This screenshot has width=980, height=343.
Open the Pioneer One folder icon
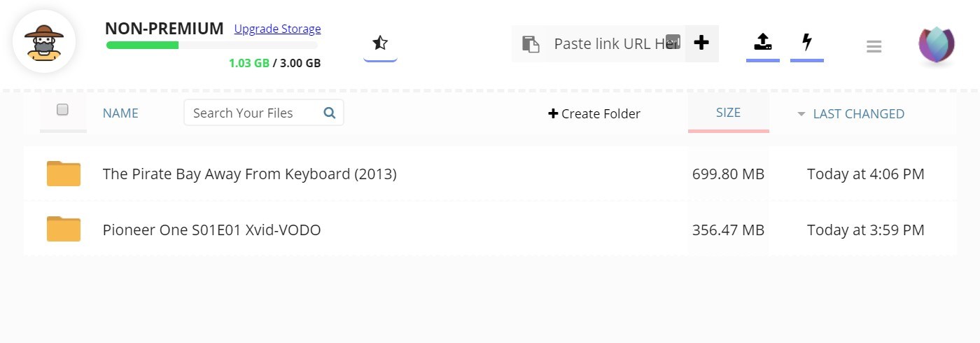[x=64, y=229]
